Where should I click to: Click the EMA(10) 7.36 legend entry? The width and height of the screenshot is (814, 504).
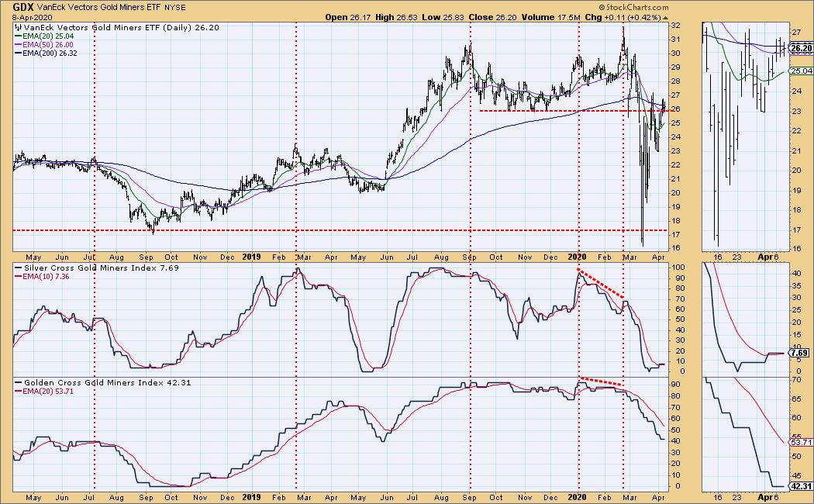(x=46, y=277)
